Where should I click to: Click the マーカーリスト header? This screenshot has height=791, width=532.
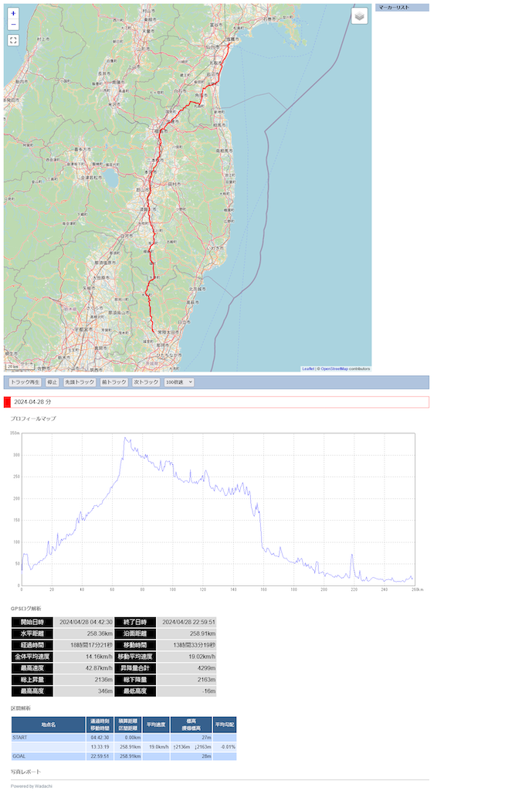tap(402, 8)
